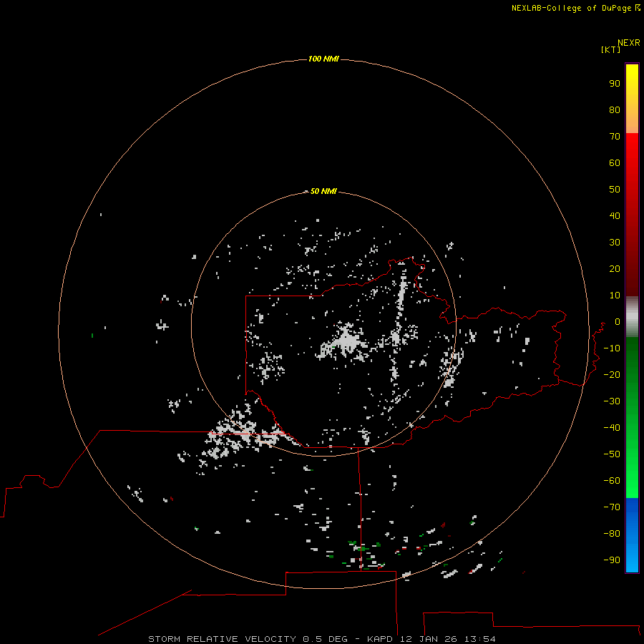The height and width of the screenshot is (644, 644).
Task: Click the KAPD station identifier in caption
Action: pos(381,639)
